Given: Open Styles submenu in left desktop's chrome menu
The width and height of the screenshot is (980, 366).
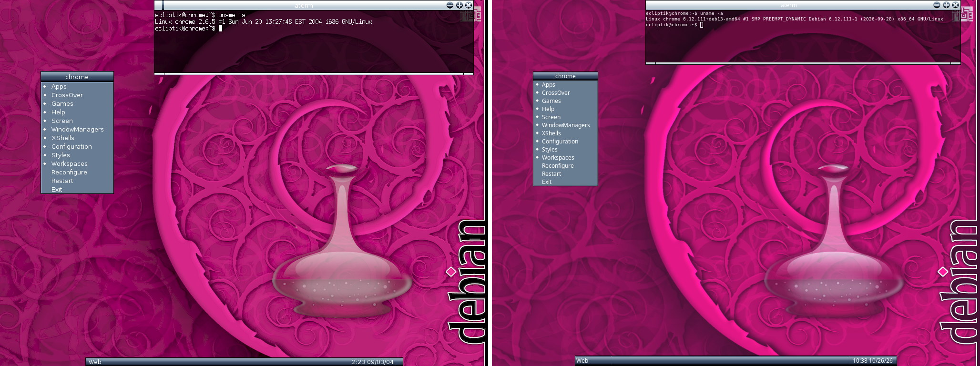Looking at the screenshot, I should tap(77, 155).
